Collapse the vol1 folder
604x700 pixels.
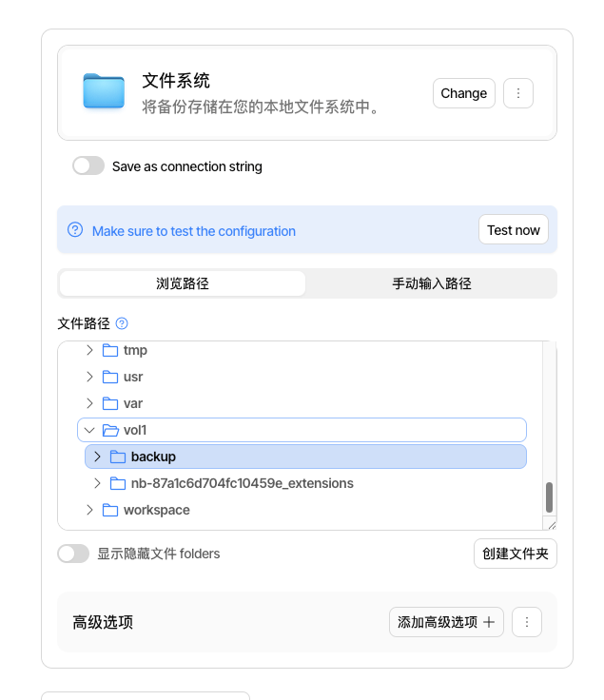click(89, 430)
